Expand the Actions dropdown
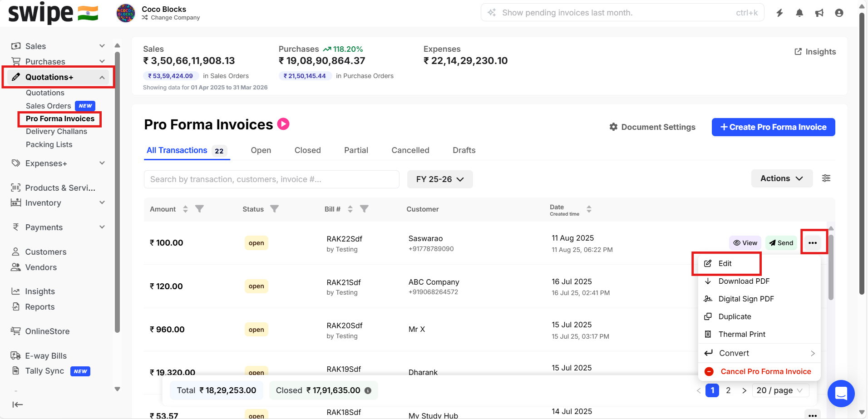Screen dimensions: 868x419 [781, 178]
